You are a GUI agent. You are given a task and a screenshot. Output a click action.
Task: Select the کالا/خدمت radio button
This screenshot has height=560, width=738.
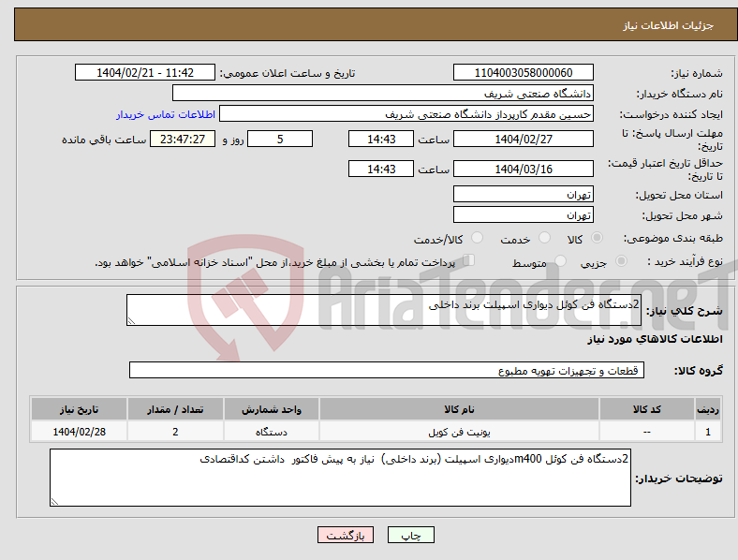[478, 238]
